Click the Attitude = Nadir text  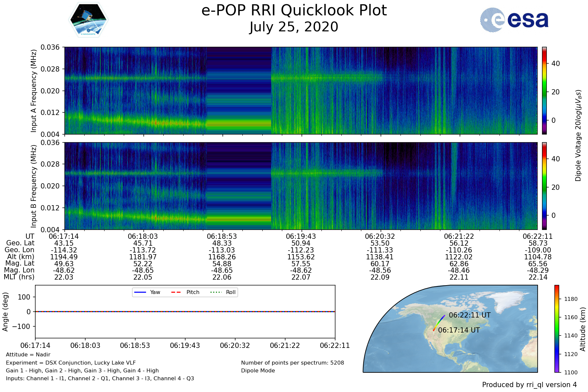coord(28,355)
